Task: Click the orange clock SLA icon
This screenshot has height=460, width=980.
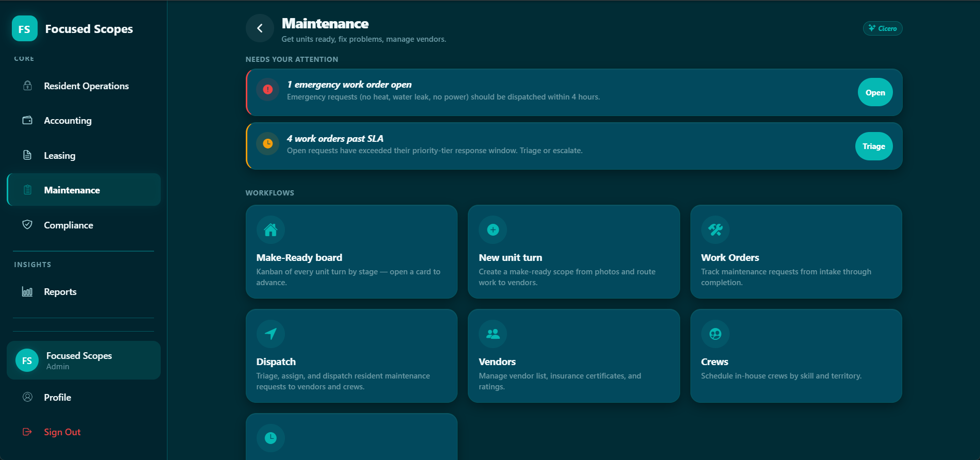Action: tap(268, 143)
